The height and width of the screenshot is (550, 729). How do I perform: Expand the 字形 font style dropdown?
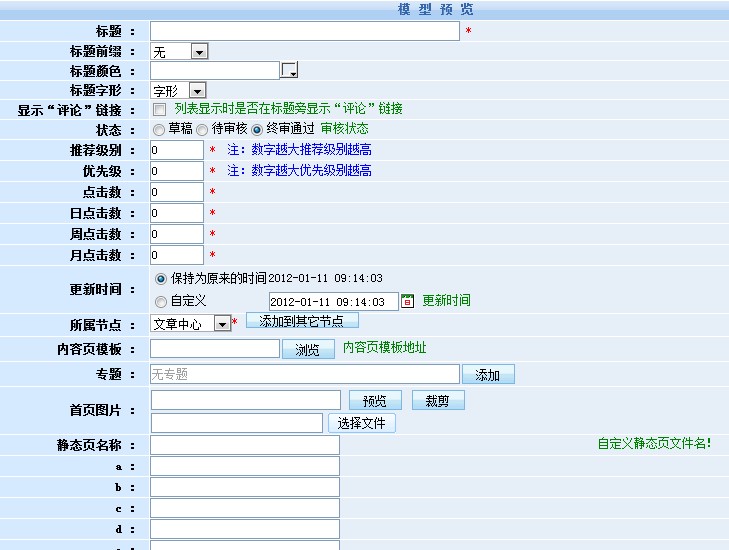click(x=178, y=91)
